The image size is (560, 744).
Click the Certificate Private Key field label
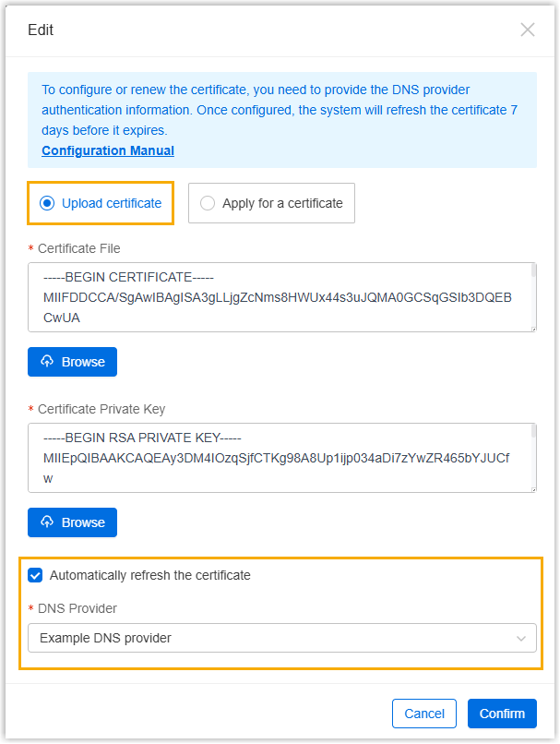click(x=101, y=409)
